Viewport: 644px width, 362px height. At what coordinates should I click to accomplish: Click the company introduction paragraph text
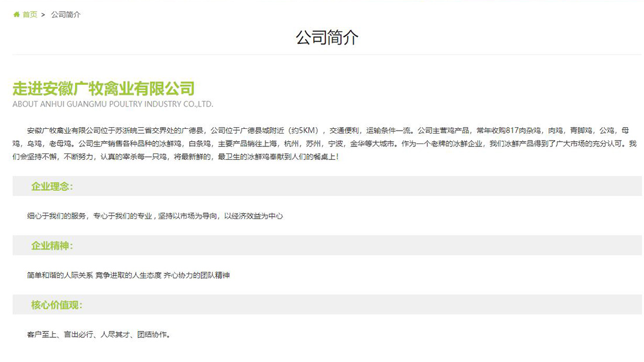click(322, 144)
